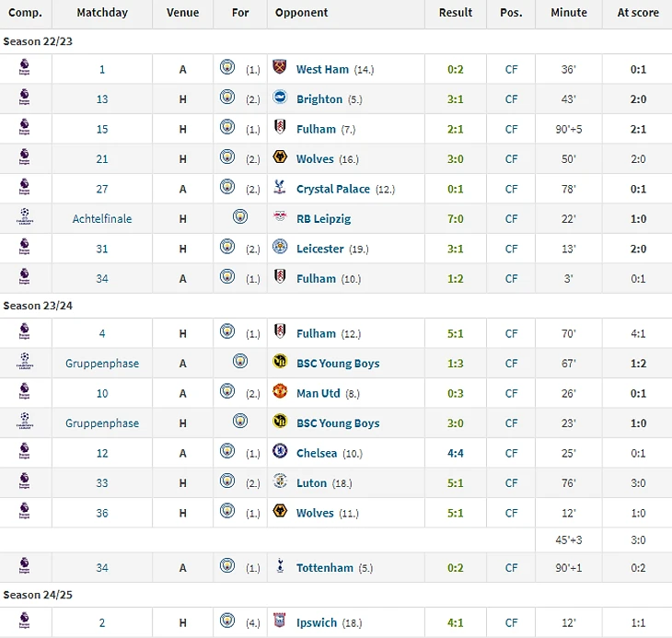Click Premier League logo in matchday 1 row
This screenshot has height=638, width=672.
click(25, 68)
